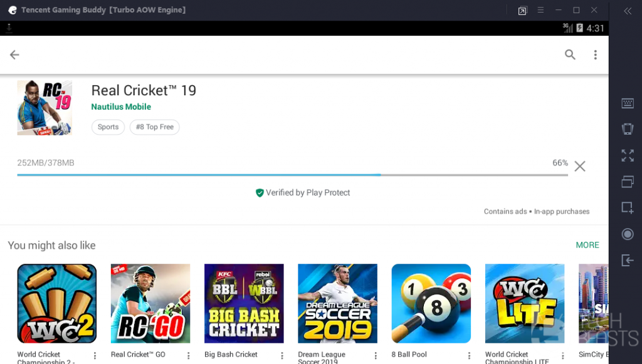This screenshot has height=364, width=642.
Task: Toggle fullscreen mode icon in sidebar
Action: 627,155
